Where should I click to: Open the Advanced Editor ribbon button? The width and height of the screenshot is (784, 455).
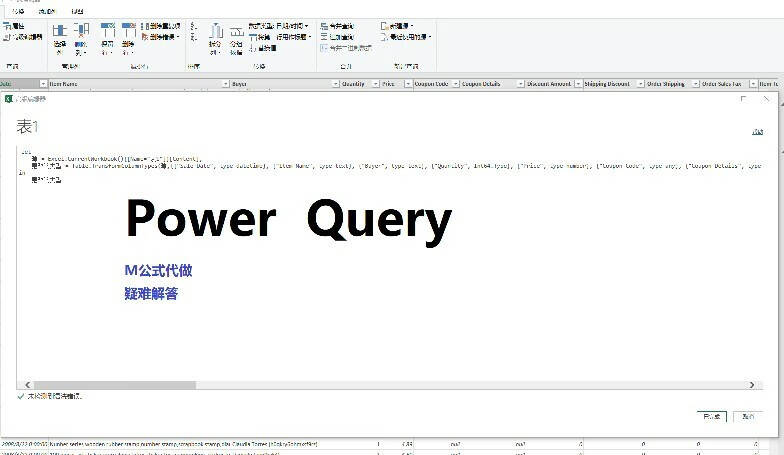tap(22, 37)
